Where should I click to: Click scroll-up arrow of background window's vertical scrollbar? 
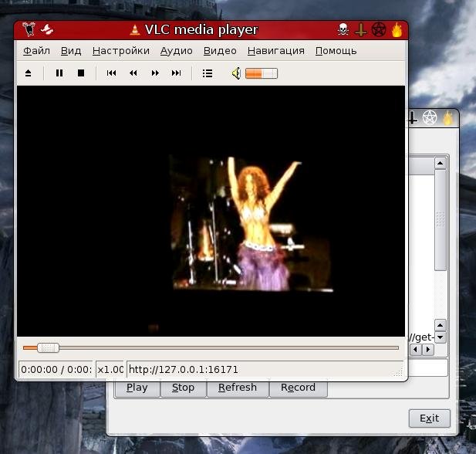(x=441, y=163)
